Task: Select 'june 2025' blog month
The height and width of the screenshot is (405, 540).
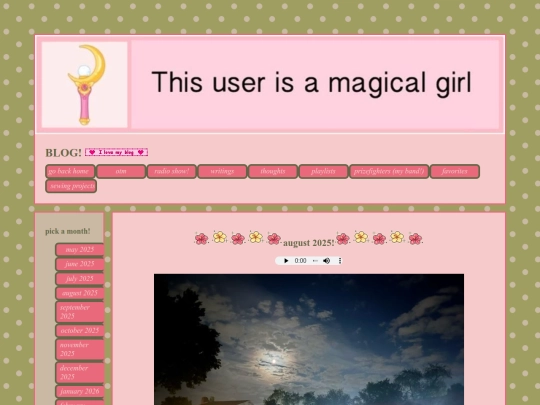Action: point(80,264)
